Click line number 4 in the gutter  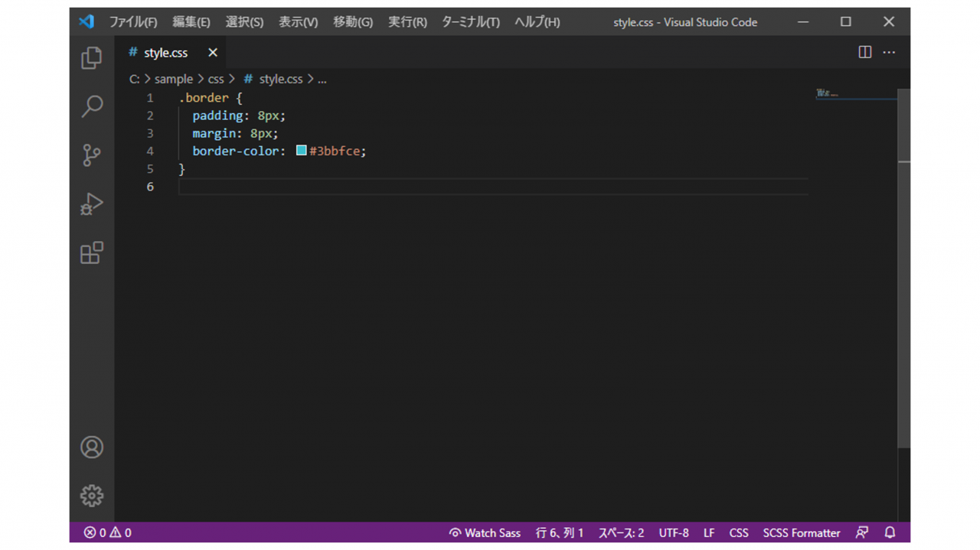click(150, 151)
